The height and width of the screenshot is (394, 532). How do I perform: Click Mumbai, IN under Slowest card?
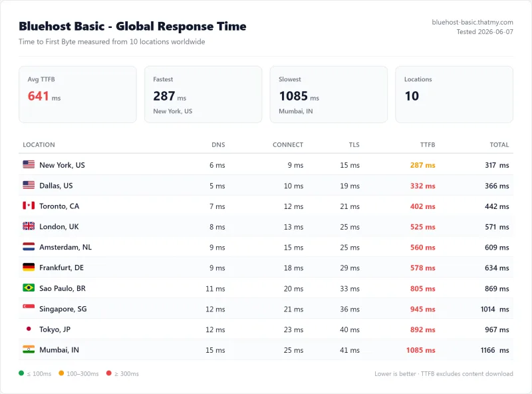pos(296,111)
